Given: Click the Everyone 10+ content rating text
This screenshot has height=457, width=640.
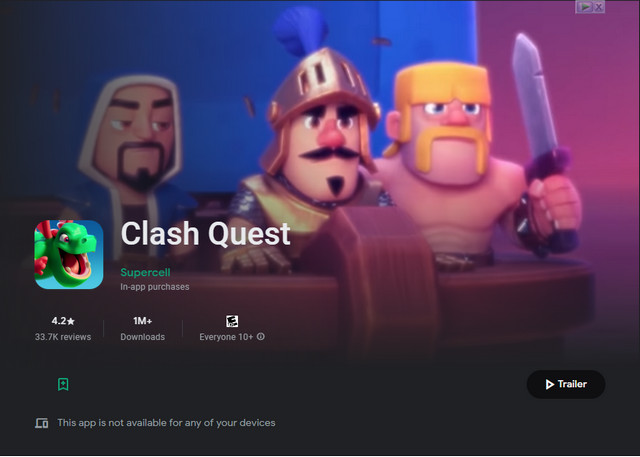Looking at the screenshot, I should (226, 337).
